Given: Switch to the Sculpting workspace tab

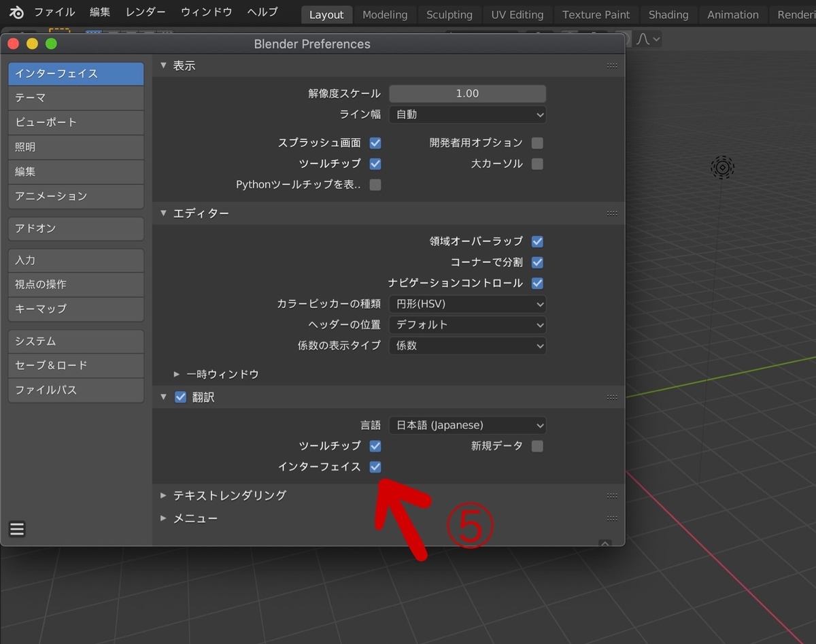Looking at the screenshot, I should pos(449,14).
